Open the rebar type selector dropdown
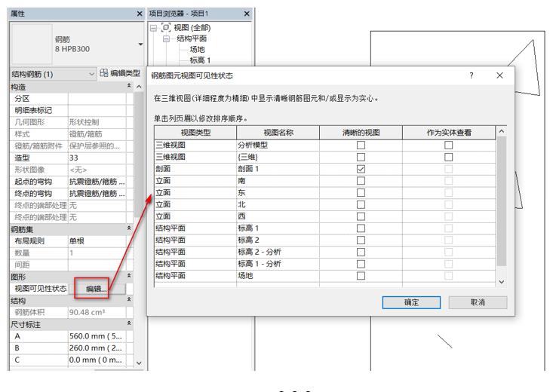 (x=140, y=44)
